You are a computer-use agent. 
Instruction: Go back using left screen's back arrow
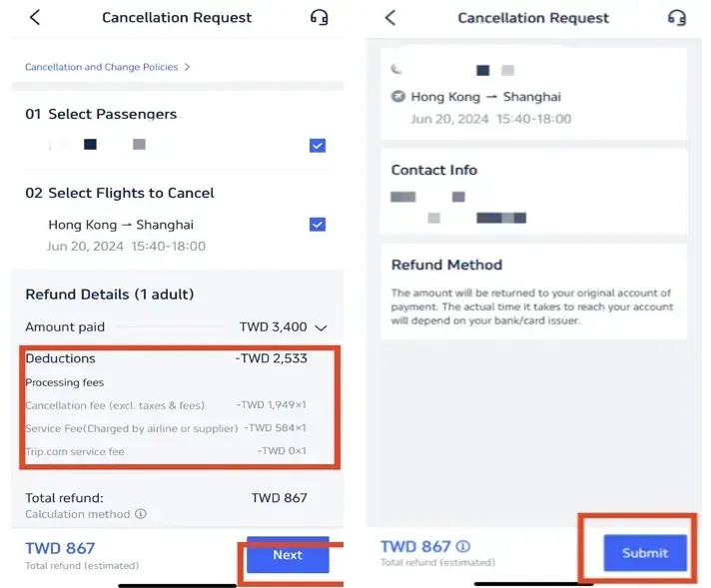pos(35,17)
